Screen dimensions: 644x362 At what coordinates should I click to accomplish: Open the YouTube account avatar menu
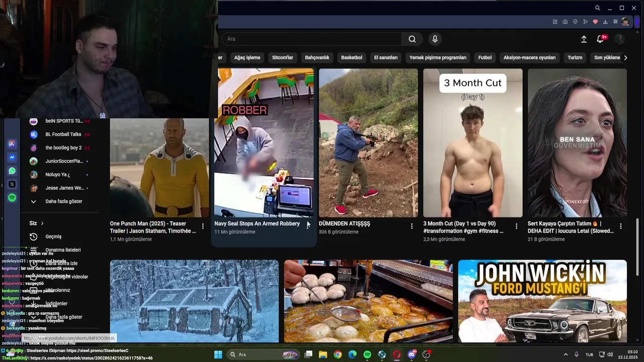620,39
